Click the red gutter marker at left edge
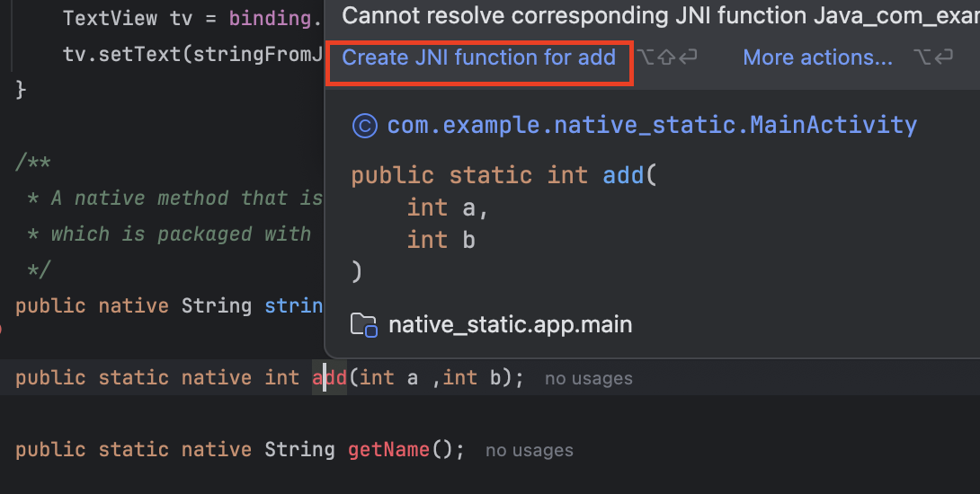The height and width of the screenshot is (494, 980). tap(2, 330)
